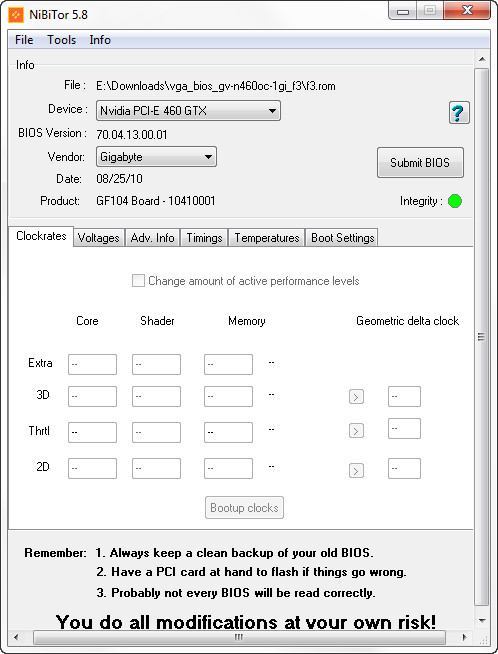Click the 'Geometric delta clock' column header
Screen dimensions: 498x654
click(407, 321)
